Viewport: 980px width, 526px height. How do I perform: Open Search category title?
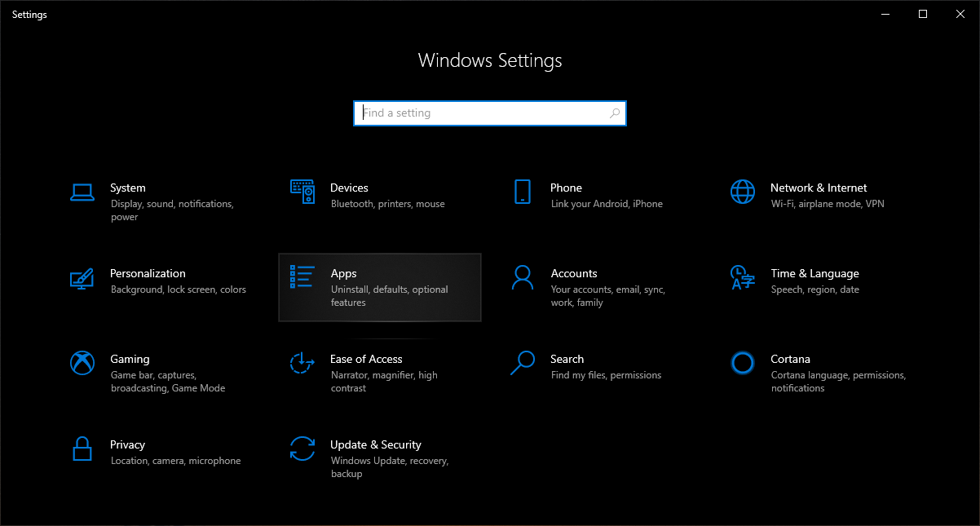pyautogui.click(x=567, y=359)
